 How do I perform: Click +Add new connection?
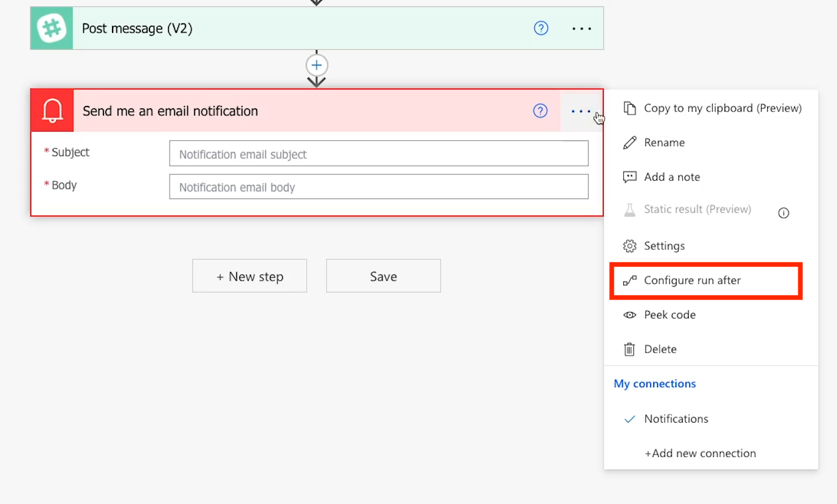700,454
